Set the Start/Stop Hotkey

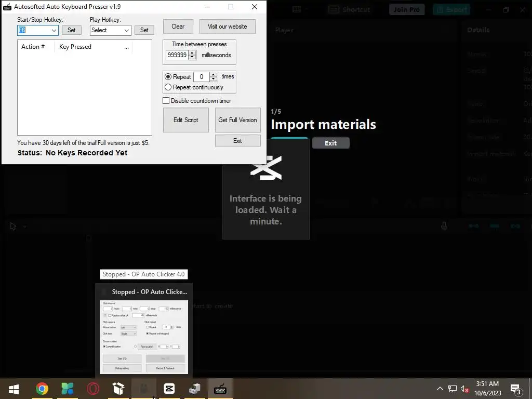(x=72, y=30)
